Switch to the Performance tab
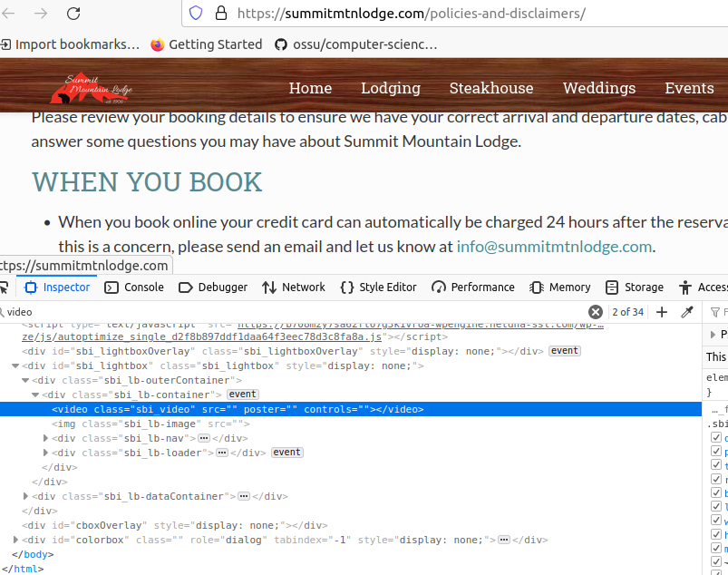Viewport: 728px width, 575px height. tap(473, 287)
